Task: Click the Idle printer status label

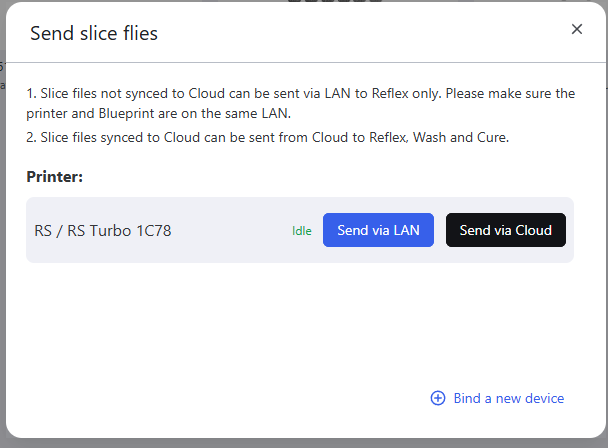Action: (x=302, y=231)
